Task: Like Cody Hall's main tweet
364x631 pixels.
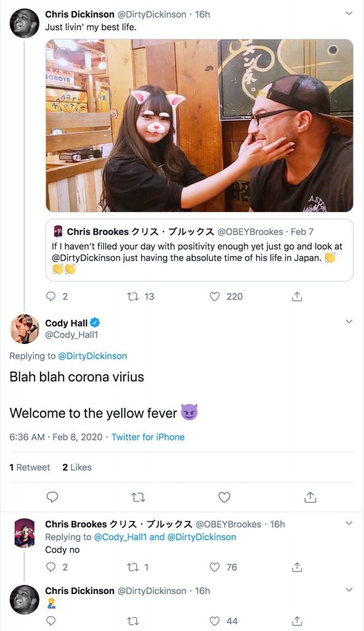Action: point(224,497)
